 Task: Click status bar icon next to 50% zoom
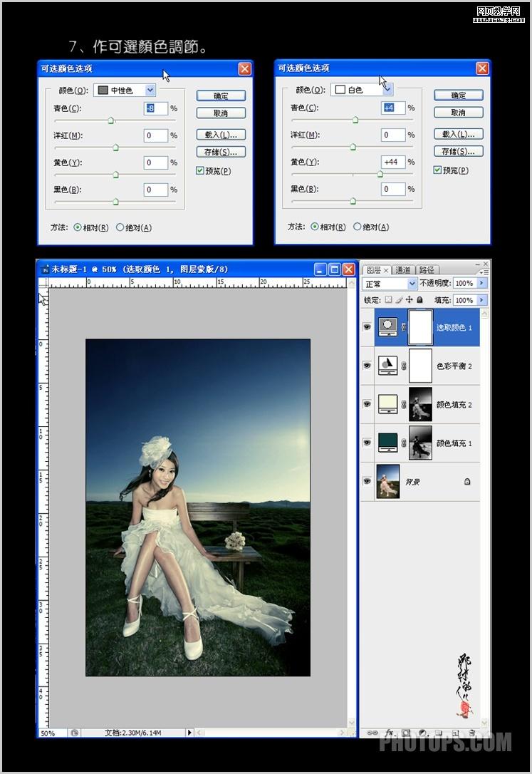pos(75,733)
